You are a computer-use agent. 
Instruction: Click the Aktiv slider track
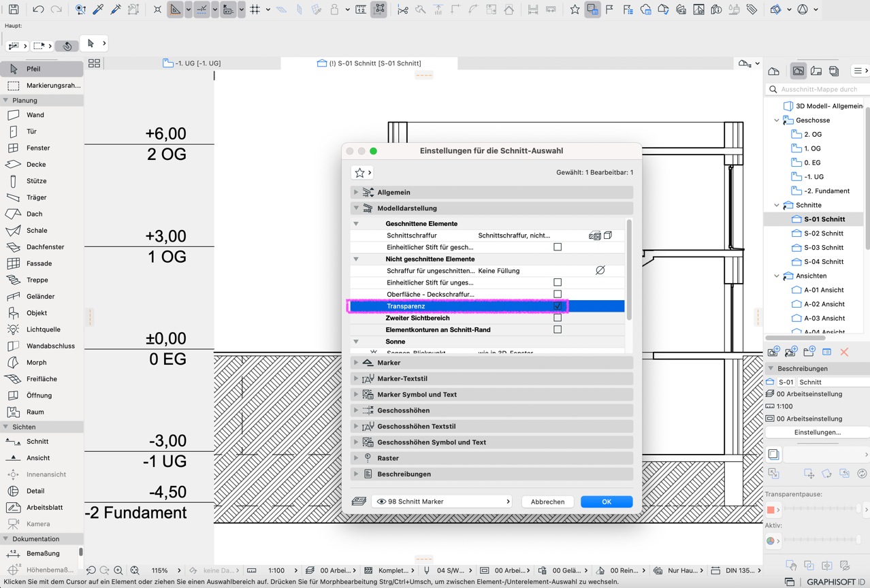click(x=822, y=540)
